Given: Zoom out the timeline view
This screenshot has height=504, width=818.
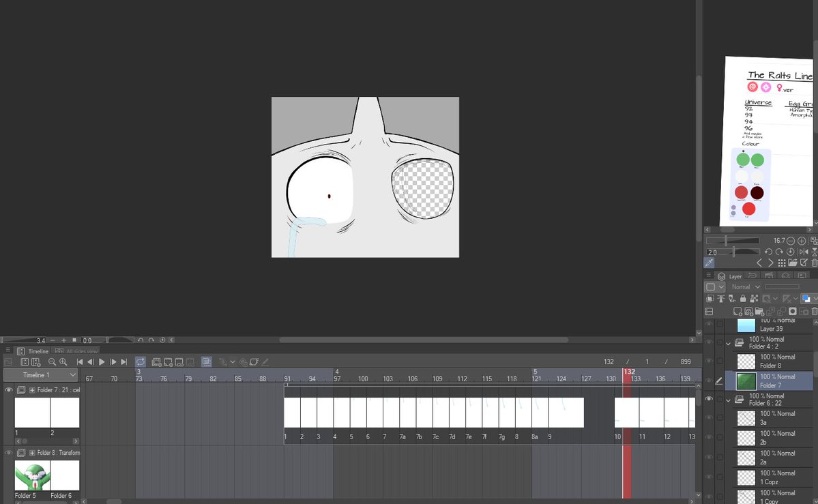Looking at the screenshot, I should tap(52, 361).
